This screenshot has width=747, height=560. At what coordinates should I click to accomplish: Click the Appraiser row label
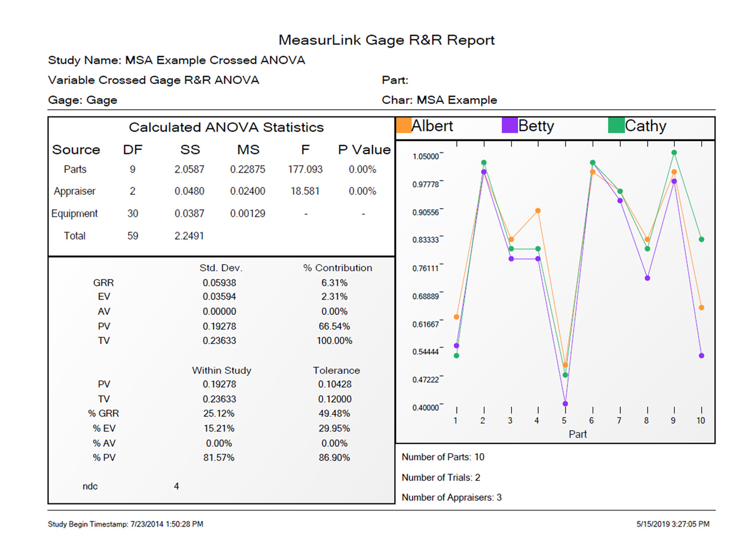click(x=75, y=191)
